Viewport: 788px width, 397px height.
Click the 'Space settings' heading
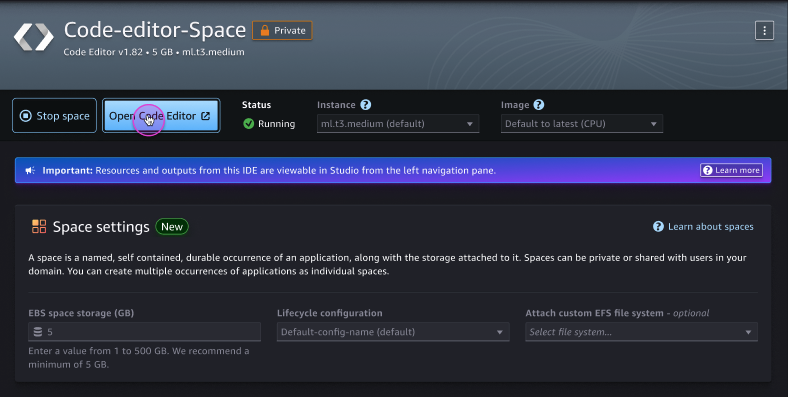(x=101, y=227)
